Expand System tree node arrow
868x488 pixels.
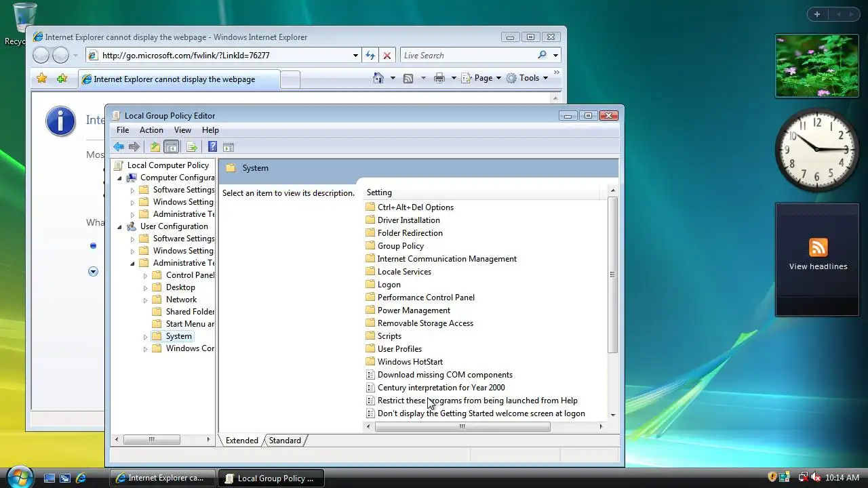(145, 337)
